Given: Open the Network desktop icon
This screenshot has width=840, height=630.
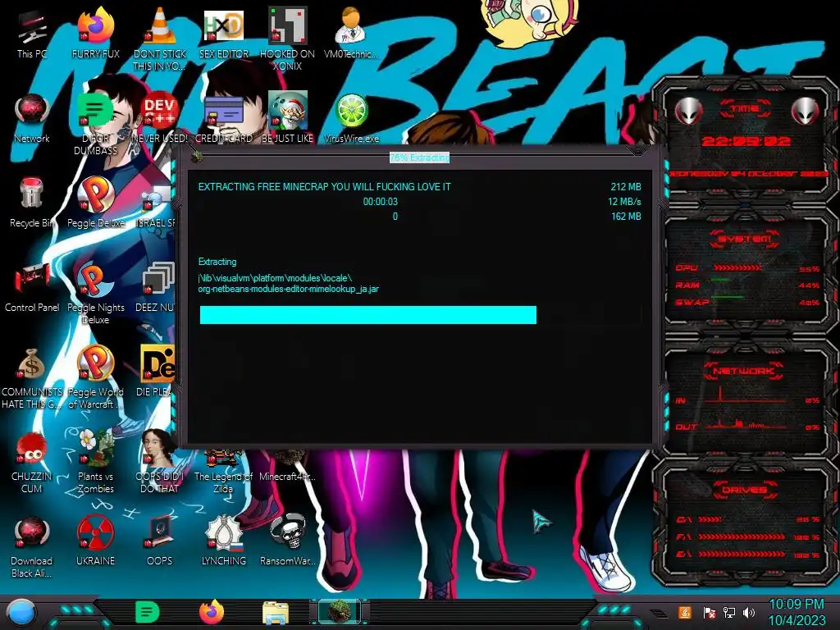Looking at the screenshot, I should [x=32, y=111].
